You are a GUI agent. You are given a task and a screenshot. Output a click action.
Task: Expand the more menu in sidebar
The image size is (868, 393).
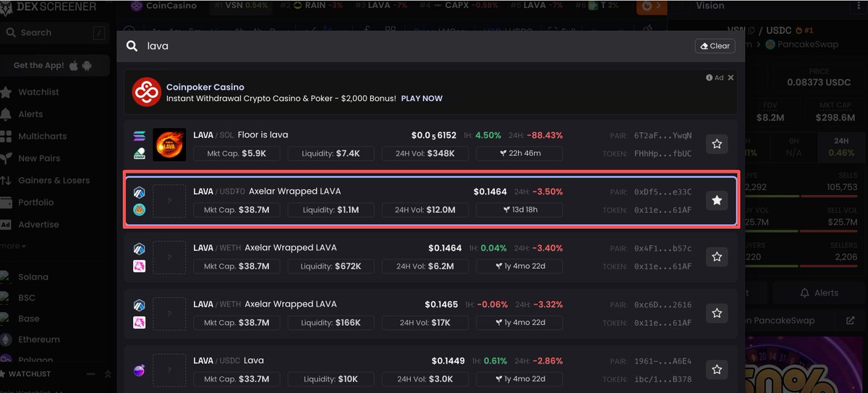pos(13,246)
